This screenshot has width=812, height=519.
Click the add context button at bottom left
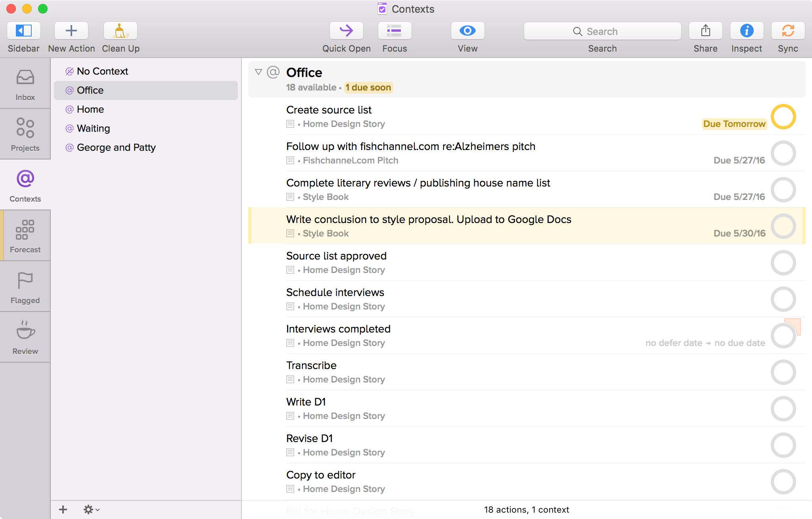point(64,510)
